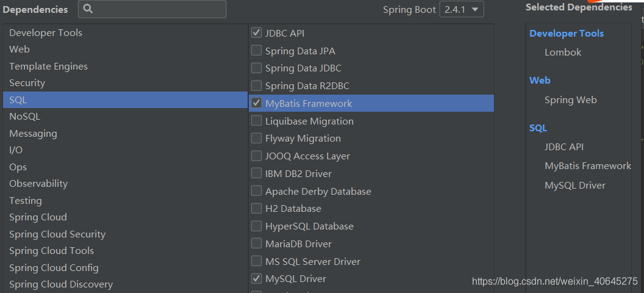Select the Testing category
The height and width of the screenshot is (293, 644).
[125, 201]
